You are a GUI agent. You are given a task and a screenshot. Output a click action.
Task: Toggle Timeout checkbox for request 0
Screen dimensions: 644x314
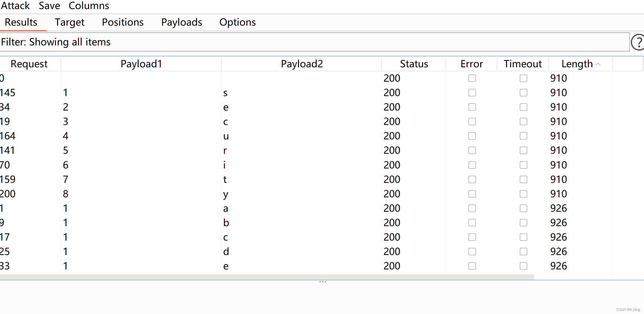[523, 78]
